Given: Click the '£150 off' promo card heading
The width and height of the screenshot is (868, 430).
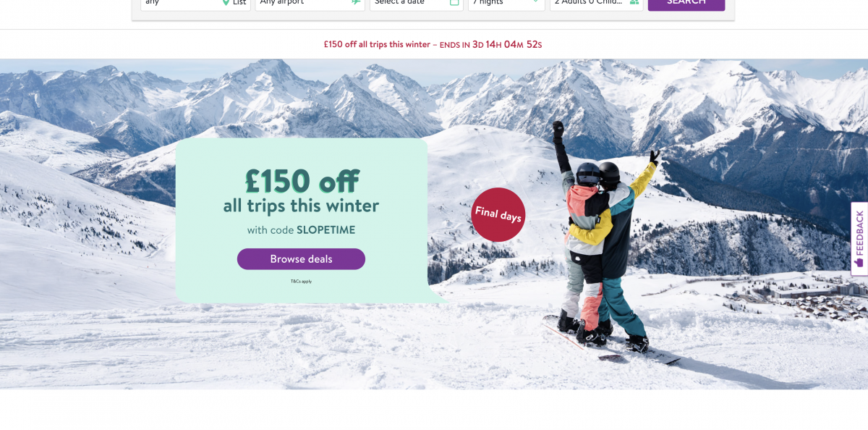Looking at the screenshot, I should coord(301,181).
